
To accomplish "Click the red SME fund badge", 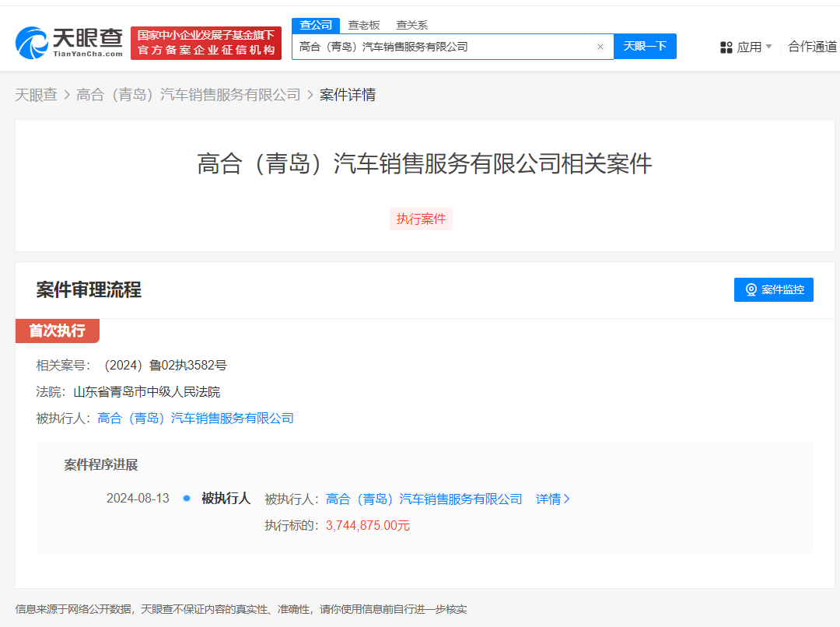I will [x=205, y=43].
